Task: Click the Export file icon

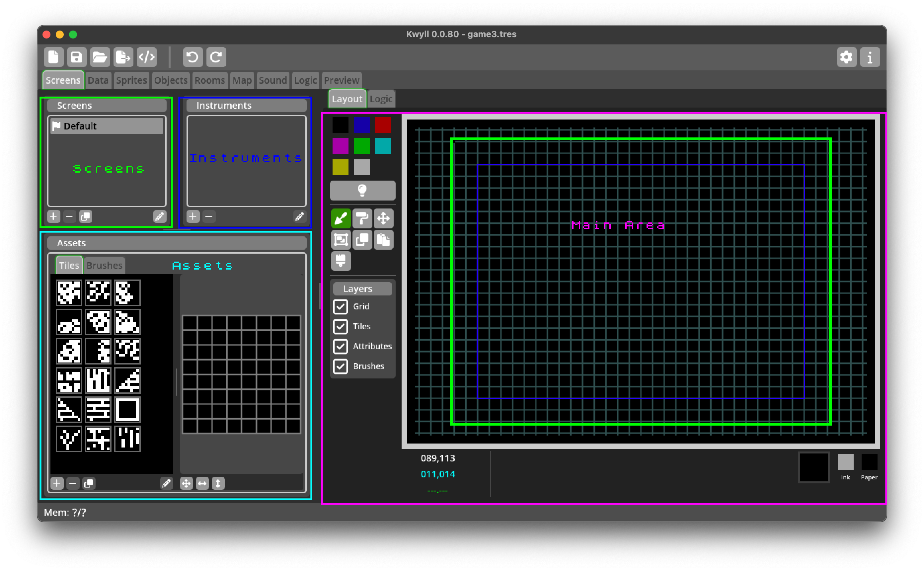Action: pos(123,57)
